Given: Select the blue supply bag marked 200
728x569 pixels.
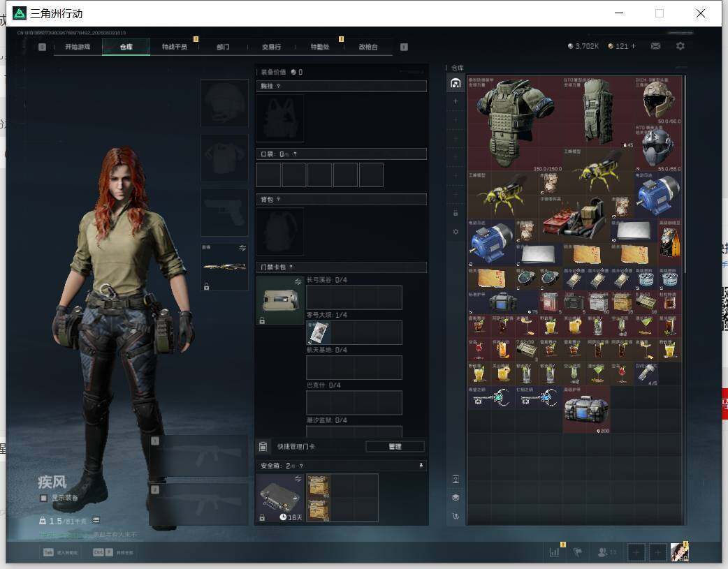Looking at the screenshot, I should click(586, 410).
